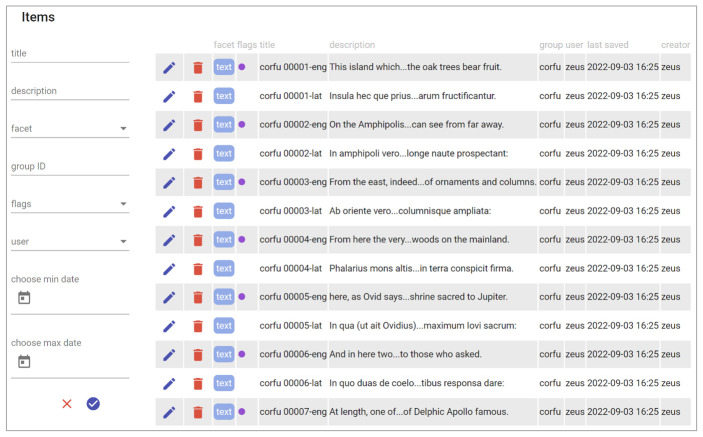The width and height of the screenshot is (703, 437).
Task: Delete corfu 00004-lat trash icon
Action: pyautogui.click(x=198, y=268)
